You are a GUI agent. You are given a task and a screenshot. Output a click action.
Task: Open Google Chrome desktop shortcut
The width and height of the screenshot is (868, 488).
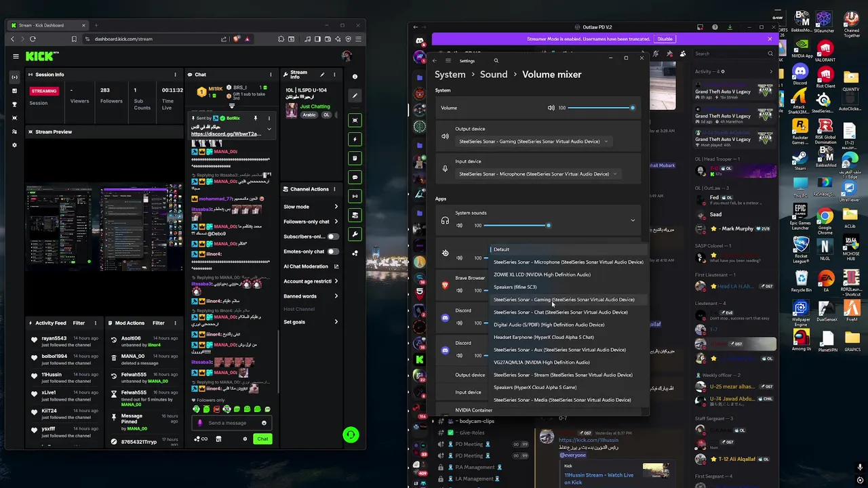tap(825, 221)
